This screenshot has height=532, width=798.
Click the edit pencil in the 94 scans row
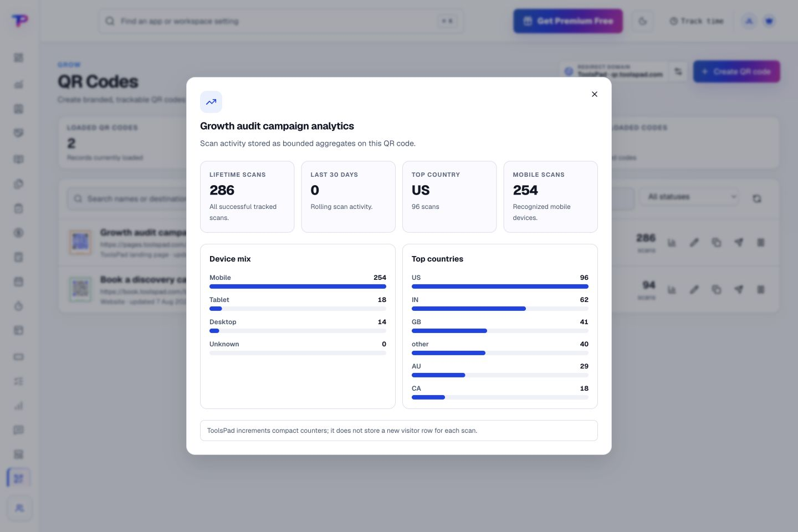[694, 290]
